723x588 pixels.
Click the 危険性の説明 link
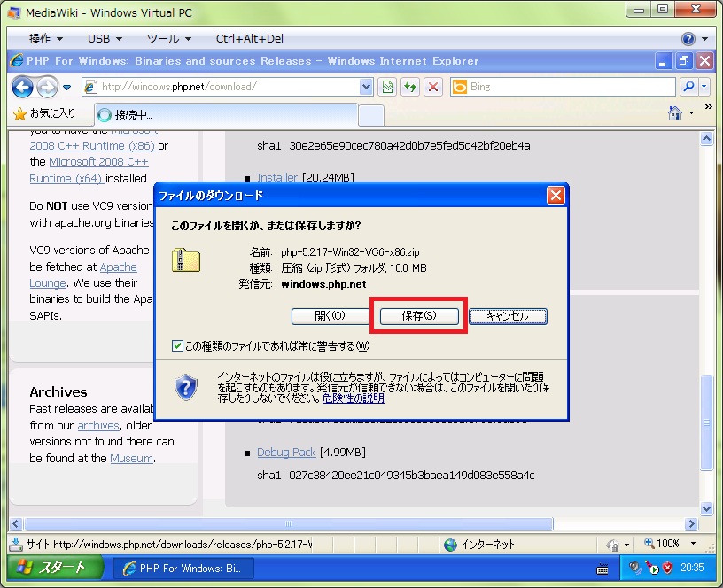click(354, 398)
